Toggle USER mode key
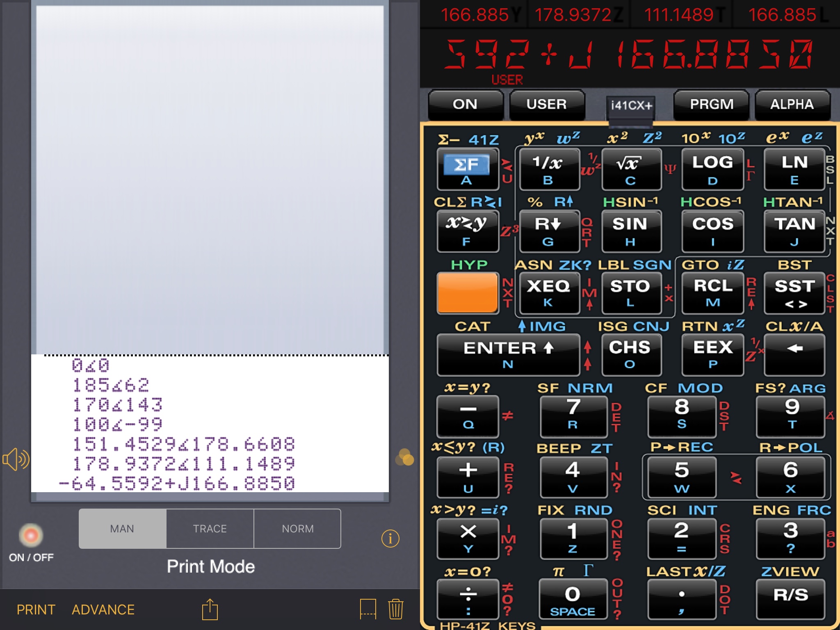840x630 pixels. click(x=546, y=105)
